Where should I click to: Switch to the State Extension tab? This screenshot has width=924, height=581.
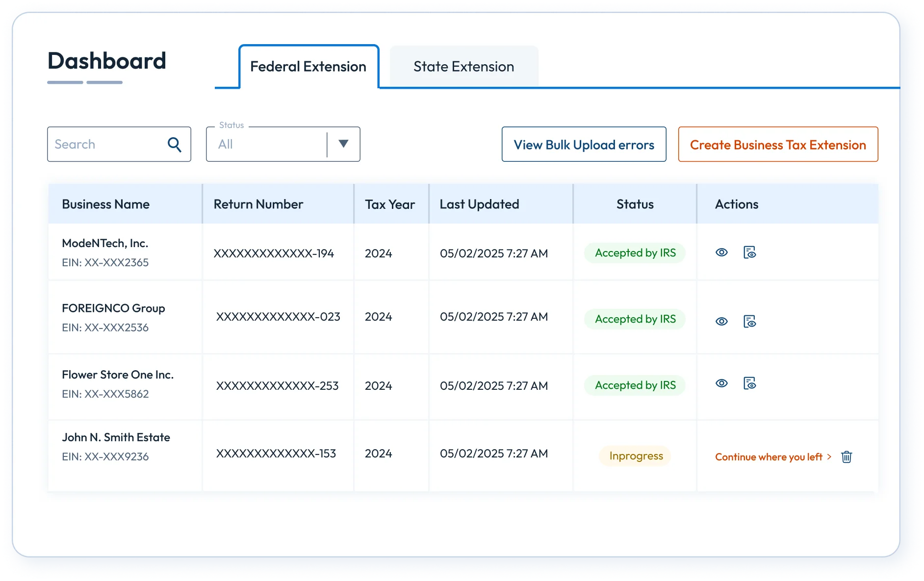coord(464,67)
